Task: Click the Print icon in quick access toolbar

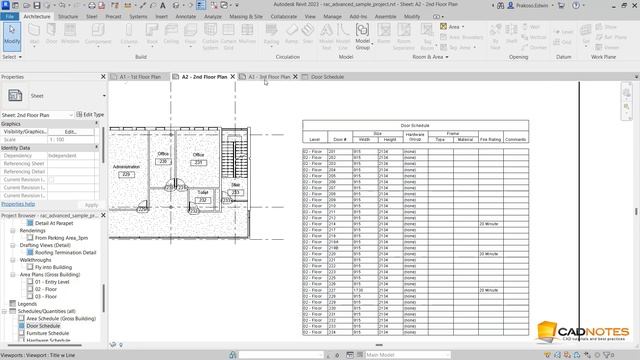Action: [92, 5]
